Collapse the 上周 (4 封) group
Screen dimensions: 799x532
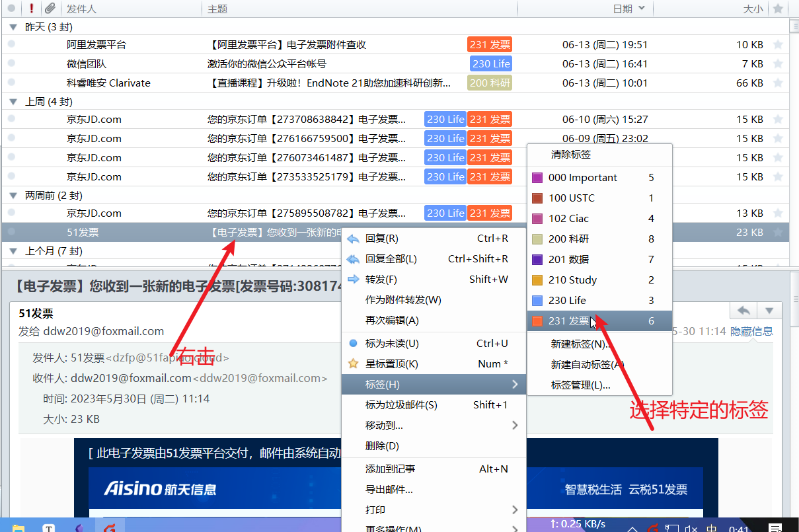coord(13,102)
